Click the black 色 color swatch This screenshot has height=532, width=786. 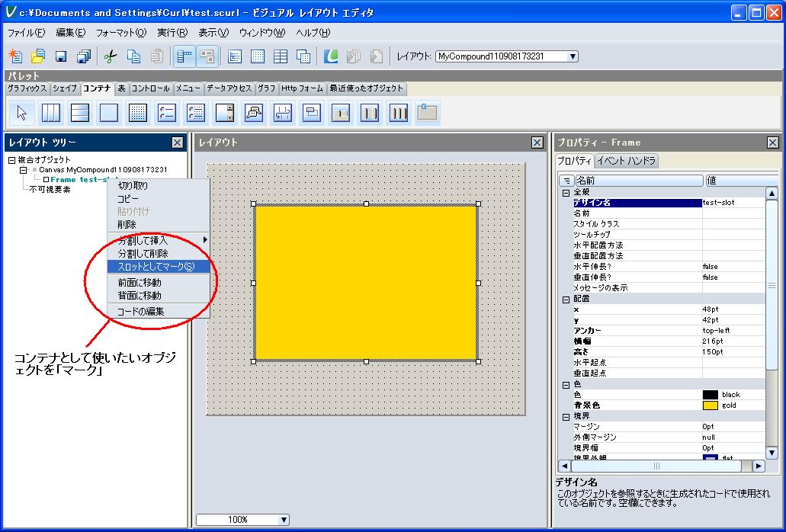pyautogui.click(x=710, y=395)
